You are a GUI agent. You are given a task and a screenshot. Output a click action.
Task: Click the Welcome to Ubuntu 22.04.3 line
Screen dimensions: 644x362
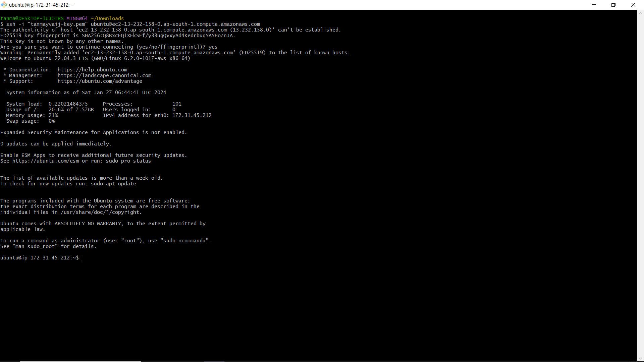click(x=95, y=58)
